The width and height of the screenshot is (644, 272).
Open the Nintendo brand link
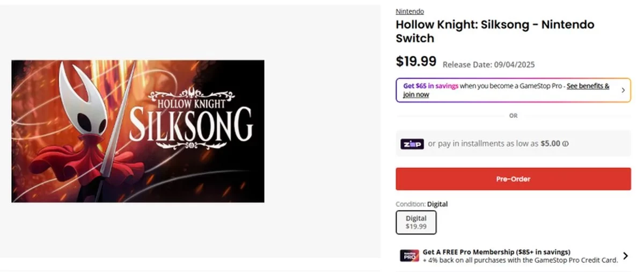(x=409, y=11)
